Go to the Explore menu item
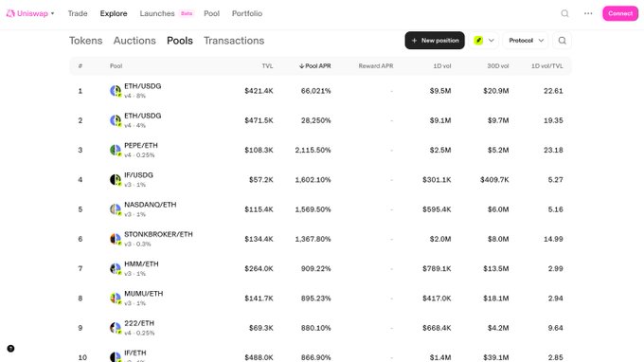Screen dimensions: 644x362 114,13
